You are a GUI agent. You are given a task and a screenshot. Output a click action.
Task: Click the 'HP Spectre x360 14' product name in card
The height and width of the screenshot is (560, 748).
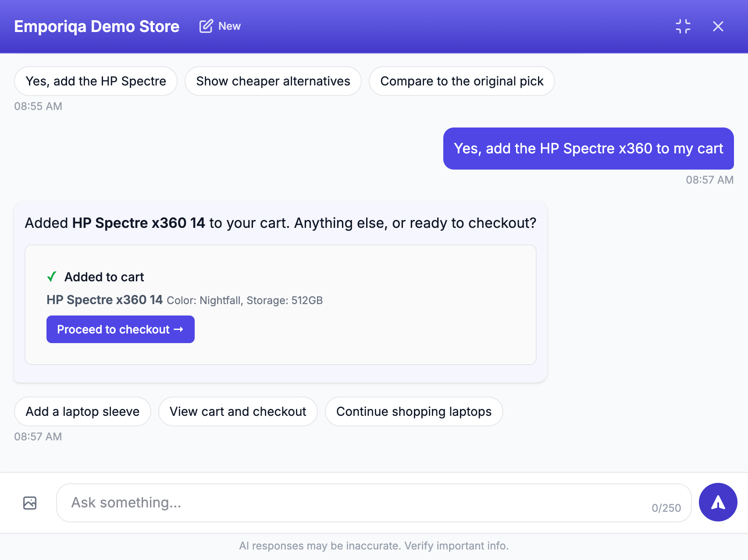click(x=104, y=300)
